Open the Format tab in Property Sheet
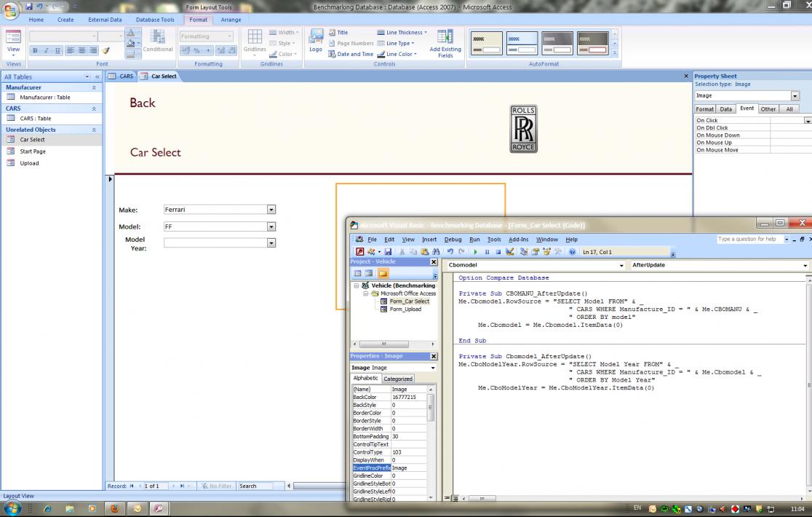This screenshot has height=517, width=812. pyautogui.click(x=705, y=109)
